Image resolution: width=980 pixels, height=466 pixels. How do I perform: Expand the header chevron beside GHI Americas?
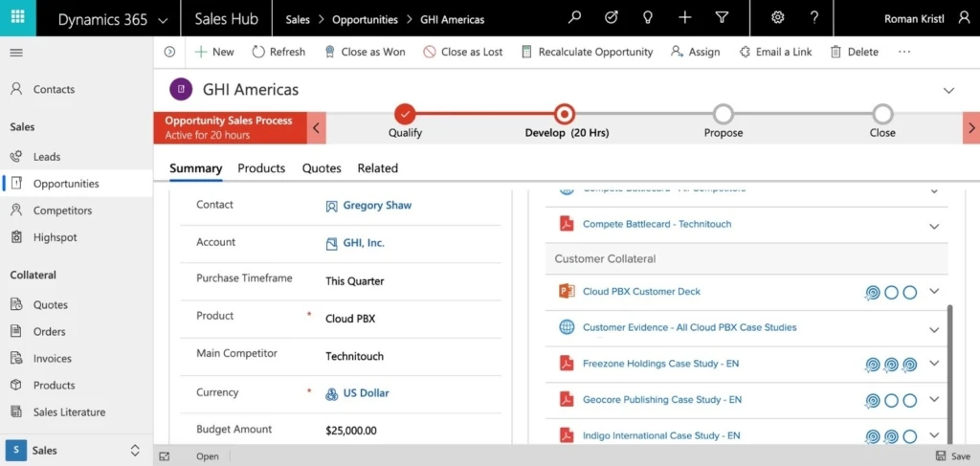coord(948,91)
